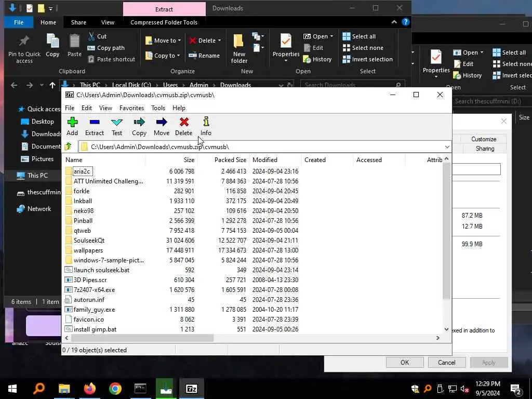Image resolution: width=532 pixels, height=399 pixels.
Task: Open Google Chrome from the taskbar
Action: (115, 389)
